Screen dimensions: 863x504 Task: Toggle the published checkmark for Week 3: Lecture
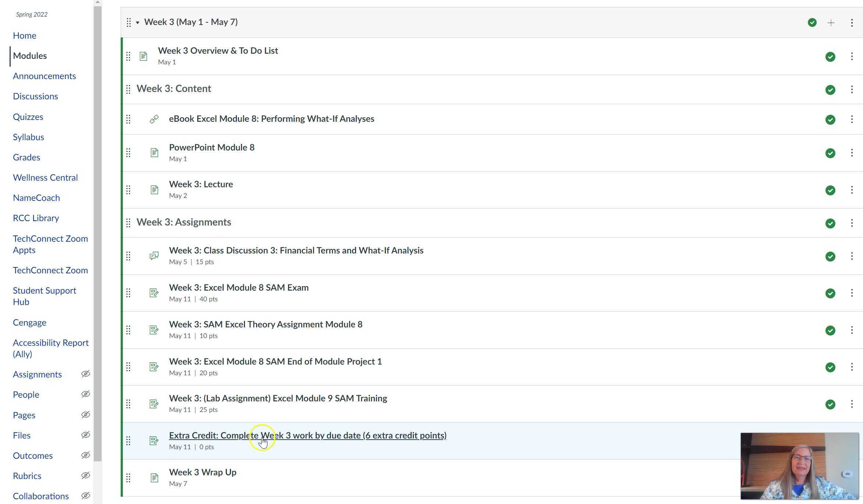pyautogui.click(x=830, y=190)
